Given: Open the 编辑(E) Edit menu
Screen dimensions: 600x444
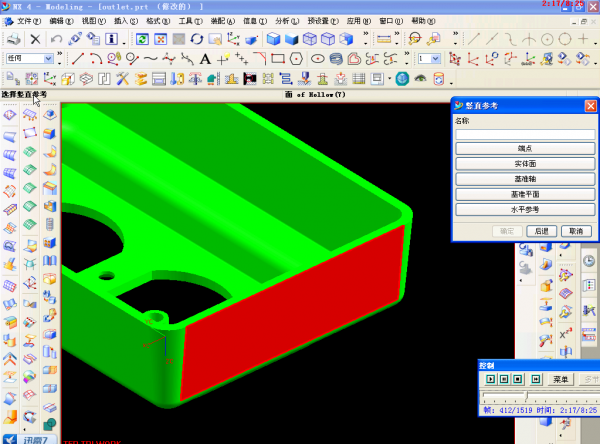Looking at the screenshot, I should (61, 21).
